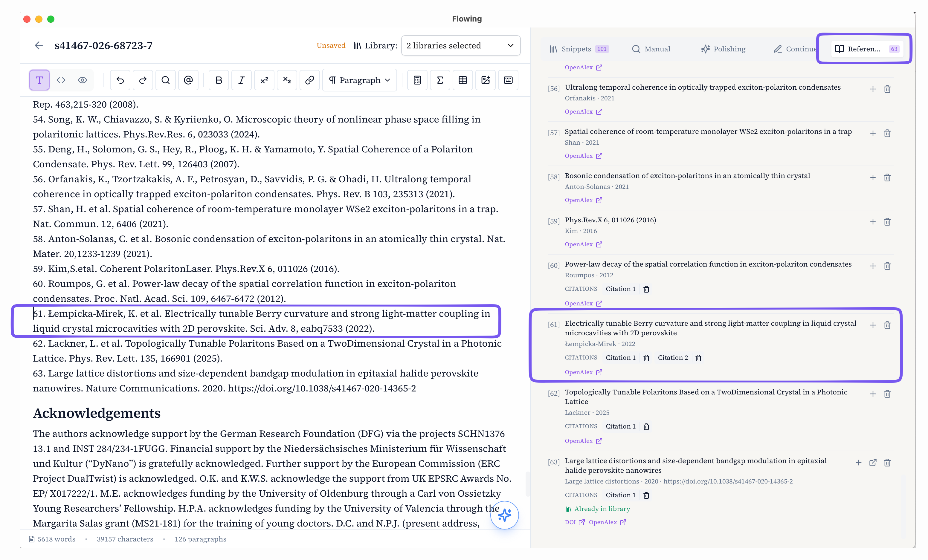Viewport: 928px width, 560px height.
Task: Remove Citation 1 of reference 63
Action: [646, 495]
